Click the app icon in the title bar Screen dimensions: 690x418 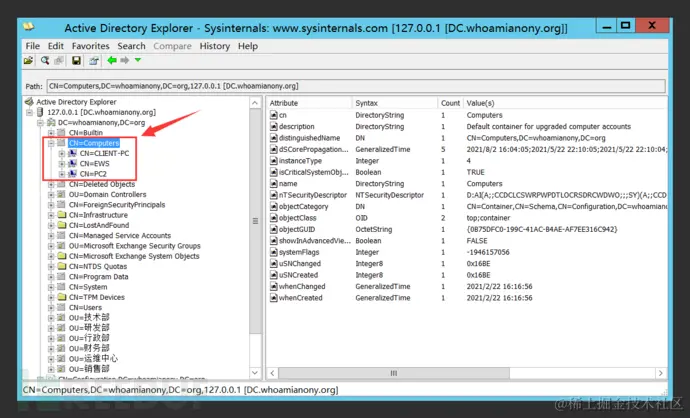pos(29,27)
